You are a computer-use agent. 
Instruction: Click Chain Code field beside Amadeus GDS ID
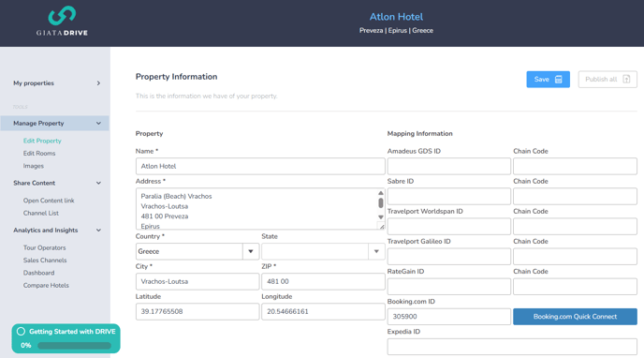[x=575, y=167]
